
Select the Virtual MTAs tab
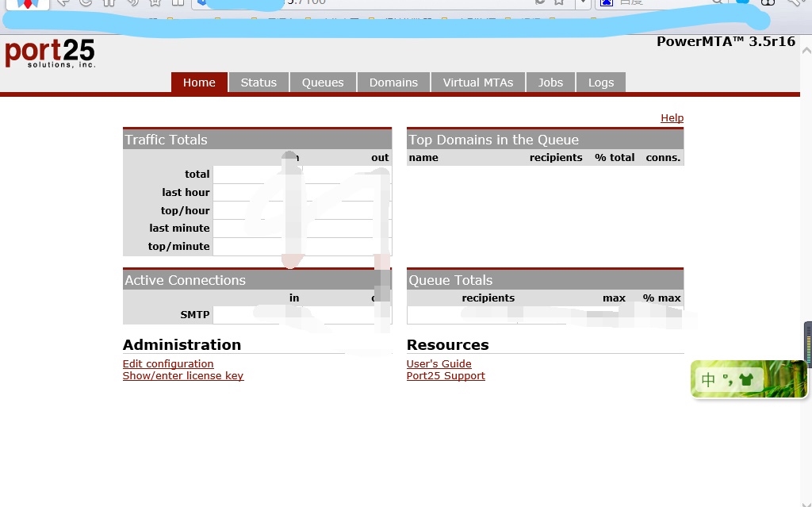pyautogui.click(x=478, y=83)
